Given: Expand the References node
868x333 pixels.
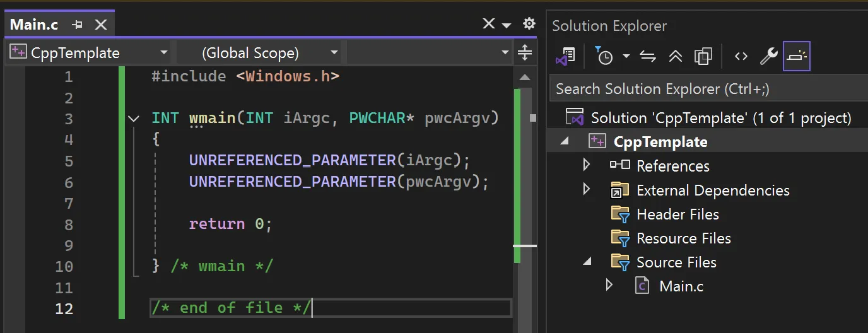Looking at the screenshot, I should tap(587, 165).
